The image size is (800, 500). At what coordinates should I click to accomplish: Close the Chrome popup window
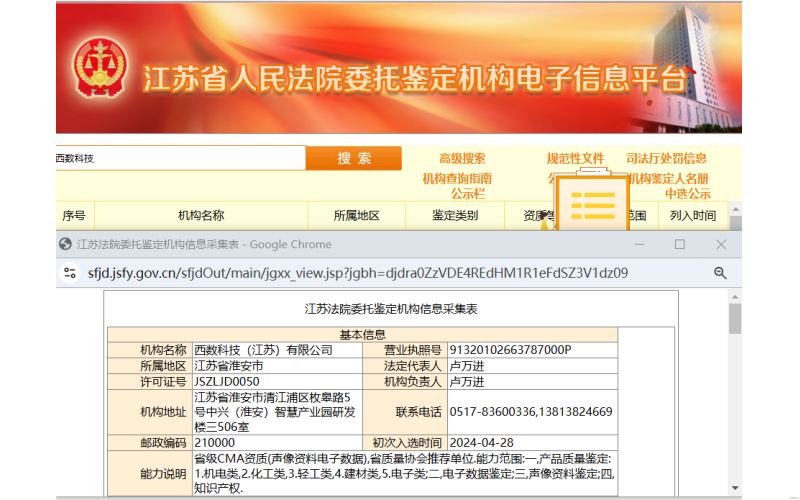(x=721, y=244)
